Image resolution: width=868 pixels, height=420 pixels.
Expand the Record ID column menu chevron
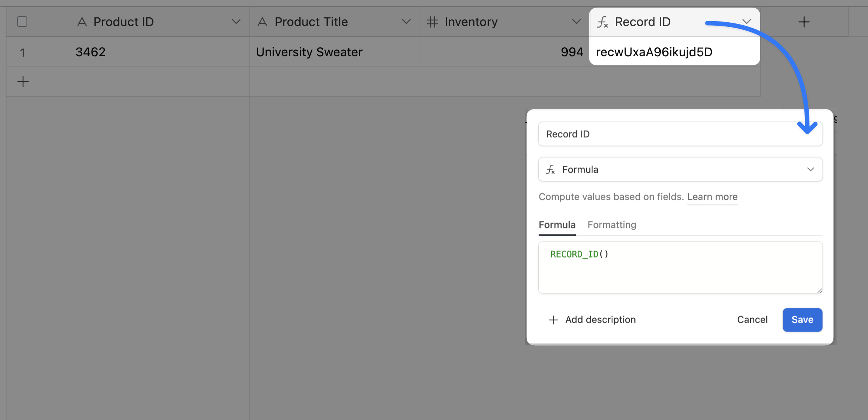point(746,22)
